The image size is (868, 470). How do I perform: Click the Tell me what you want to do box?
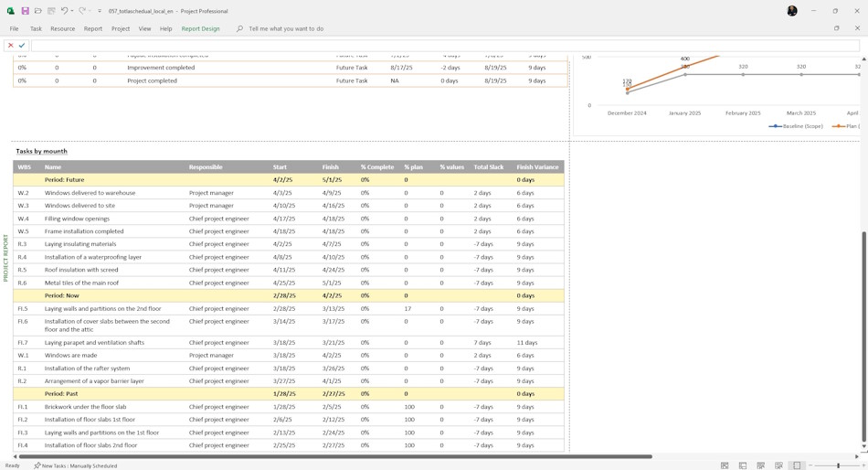point(286,28)
